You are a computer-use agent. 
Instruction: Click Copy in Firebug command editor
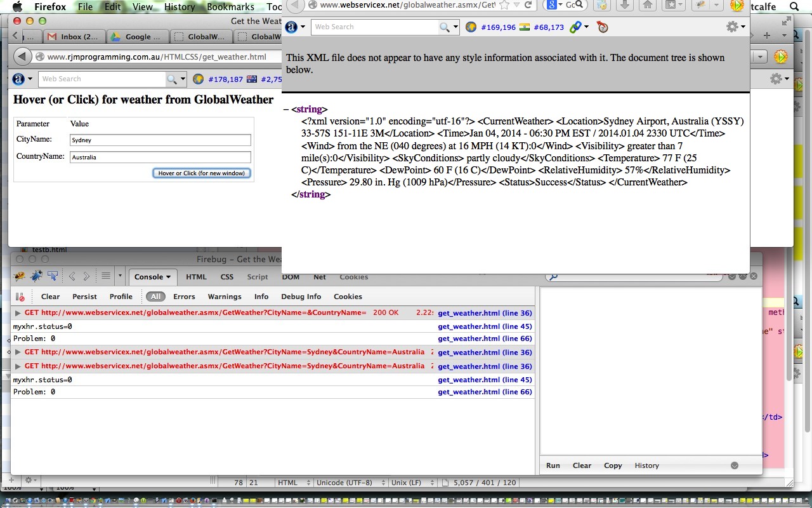tap(613, 465)
